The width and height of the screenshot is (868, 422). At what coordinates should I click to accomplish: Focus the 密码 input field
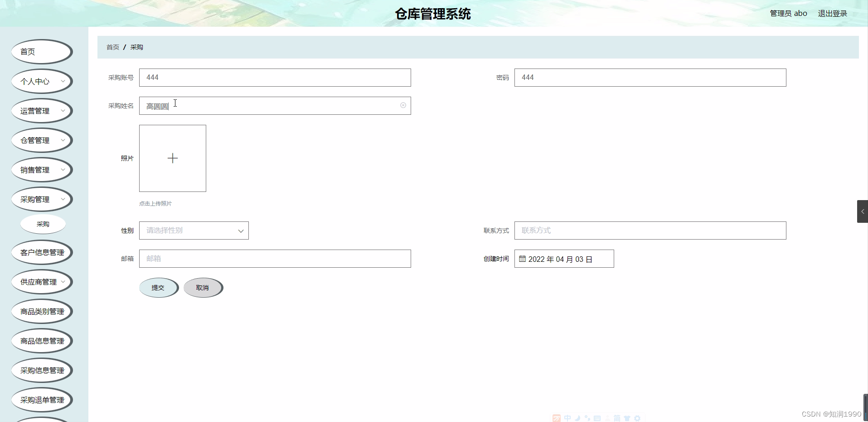[650, 78]
